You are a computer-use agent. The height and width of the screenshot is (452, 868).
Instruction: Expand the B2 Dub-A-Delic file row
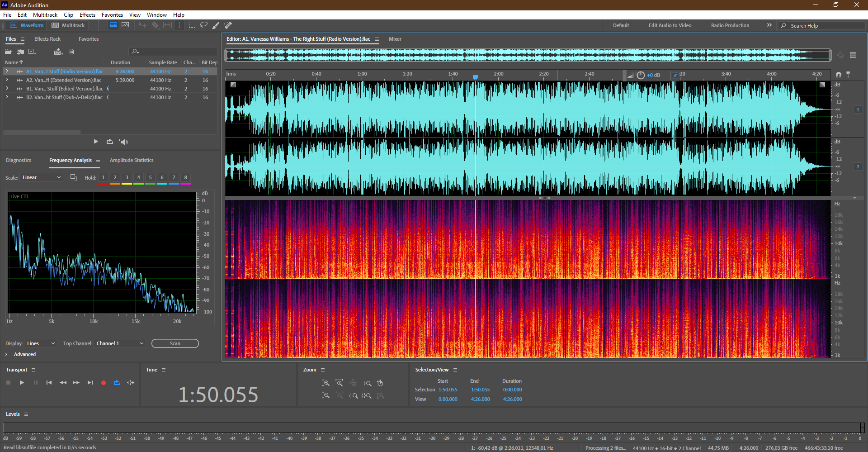click(x=7, y=97)
